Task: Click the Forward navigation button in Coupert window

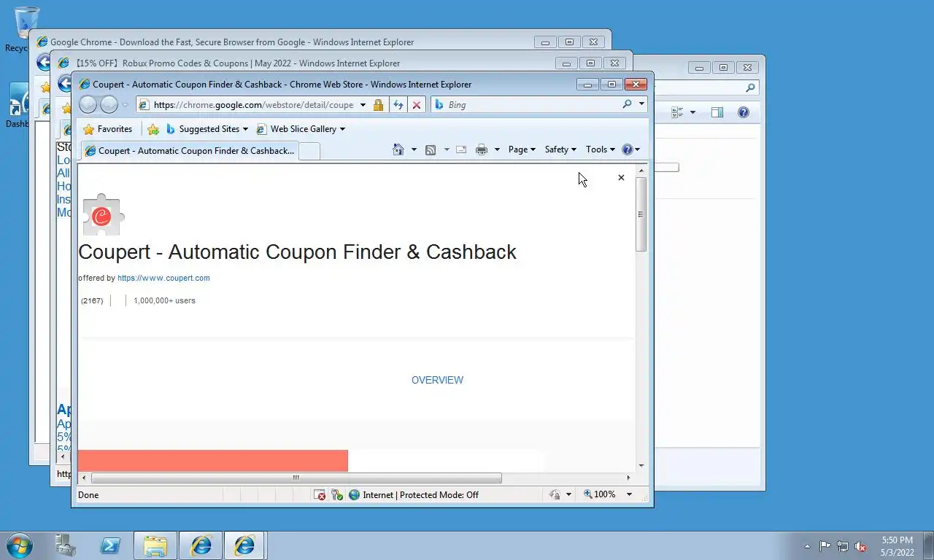Action: [109, 105]
